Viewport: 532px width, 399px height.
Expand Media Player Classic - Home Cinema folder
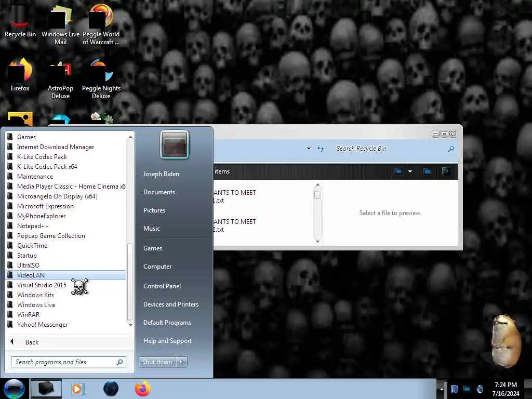coord(66,187)
